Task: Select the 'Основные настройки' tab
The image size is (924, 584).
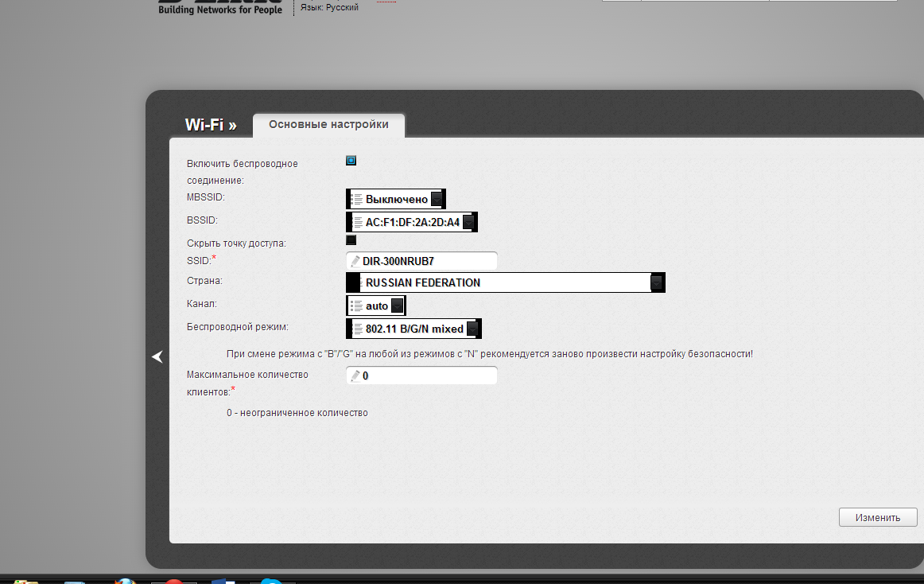Action: pyautogui.click(x=328, y=125)
